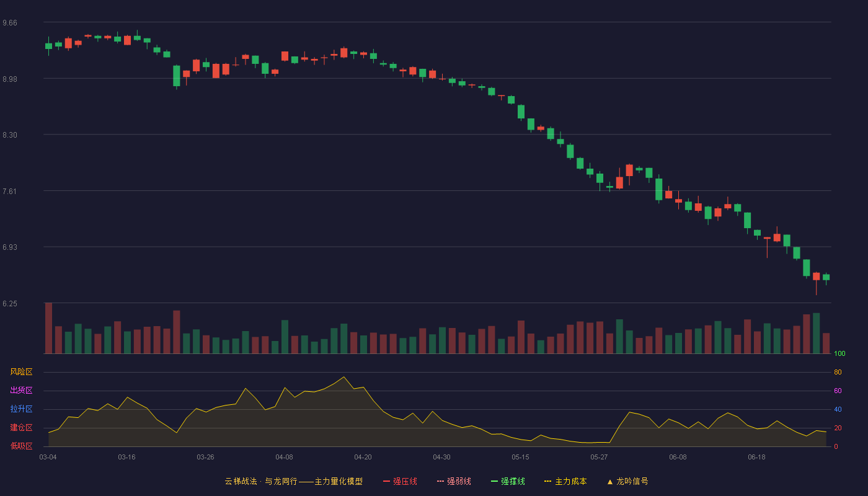
Task: Click the 9.66 price axis label
Action: pos(10,23)
